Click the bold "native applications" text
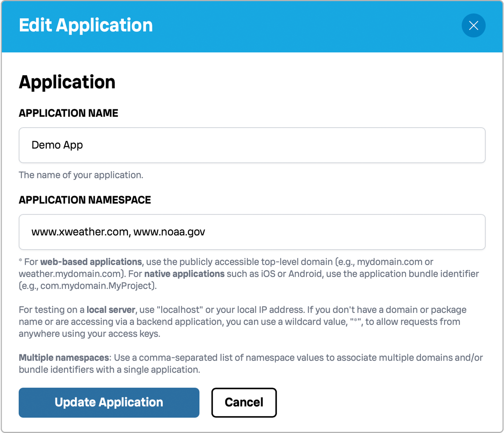504x433 pixels. point(184,274)
